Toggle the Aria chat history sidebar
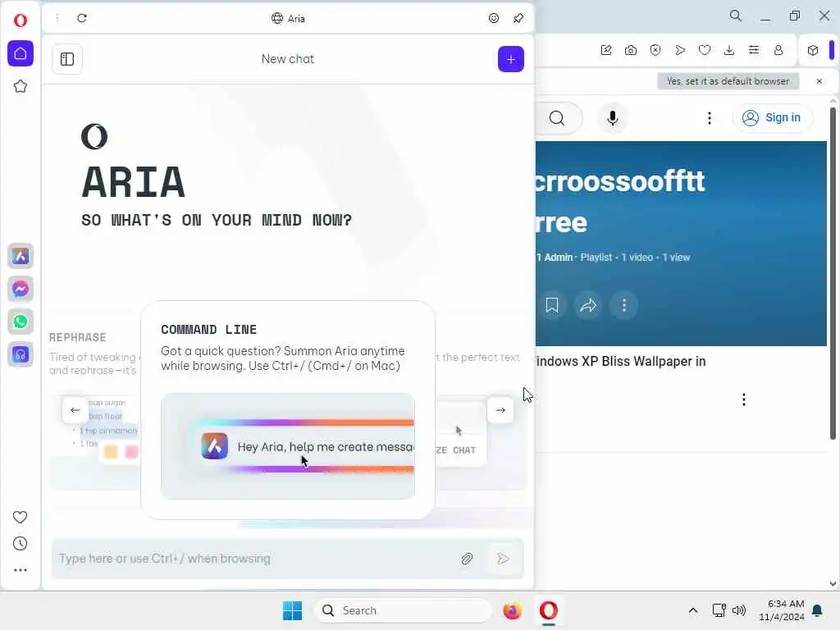The width and height of the screenshot is (840, 630). click(x=67, y=59)
